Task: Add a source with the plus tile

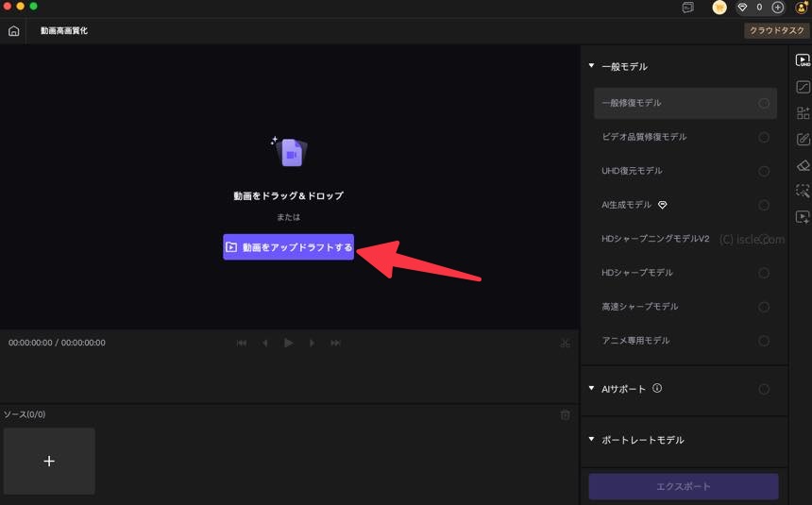Action: [49, 461]
